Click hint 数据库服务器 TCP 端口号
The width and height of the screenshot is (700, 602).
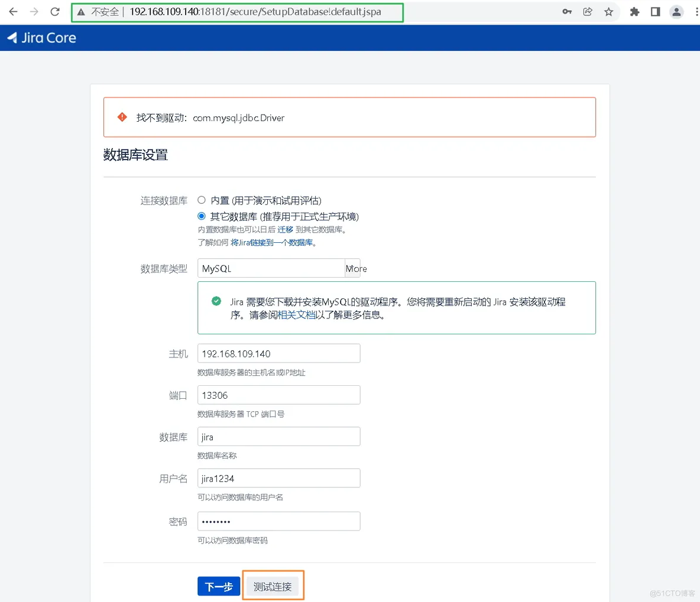241,414
